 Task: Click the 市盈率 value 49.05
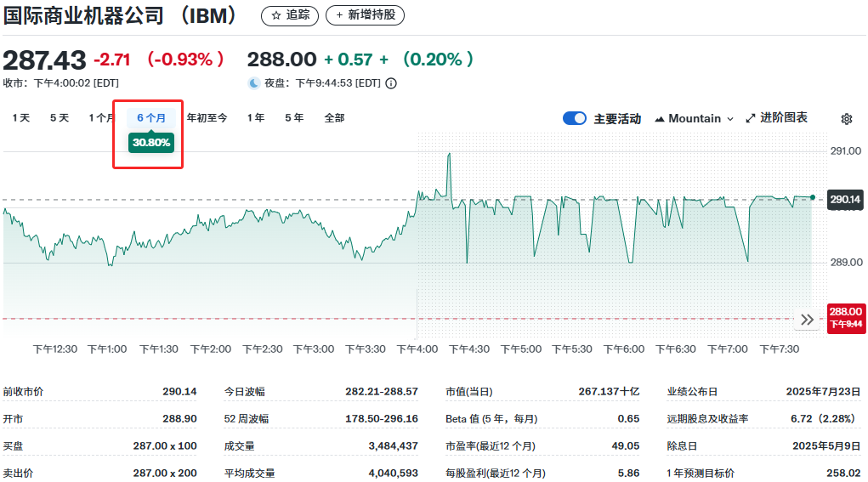(625, 446)
